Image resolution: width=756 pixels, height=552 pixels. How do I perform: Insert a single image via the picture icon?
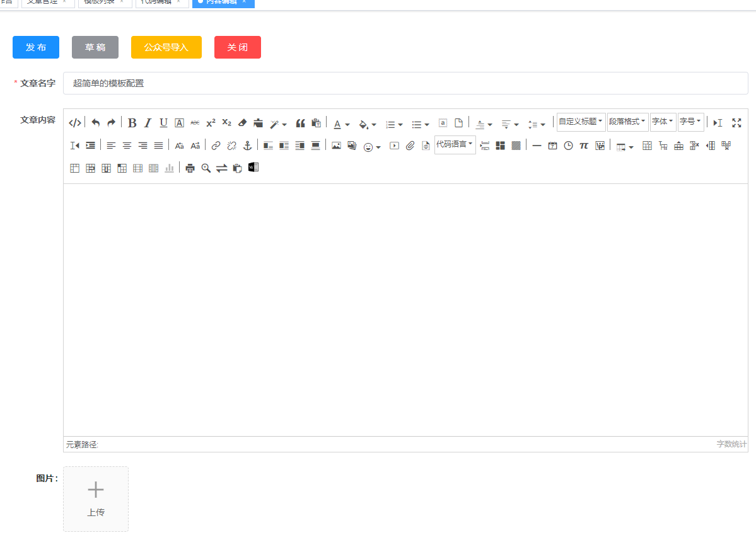coord(336,146)
